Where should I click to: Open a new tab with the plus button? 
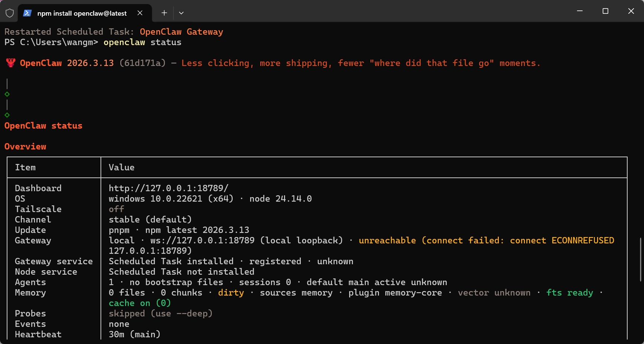[x=164, y=13]
